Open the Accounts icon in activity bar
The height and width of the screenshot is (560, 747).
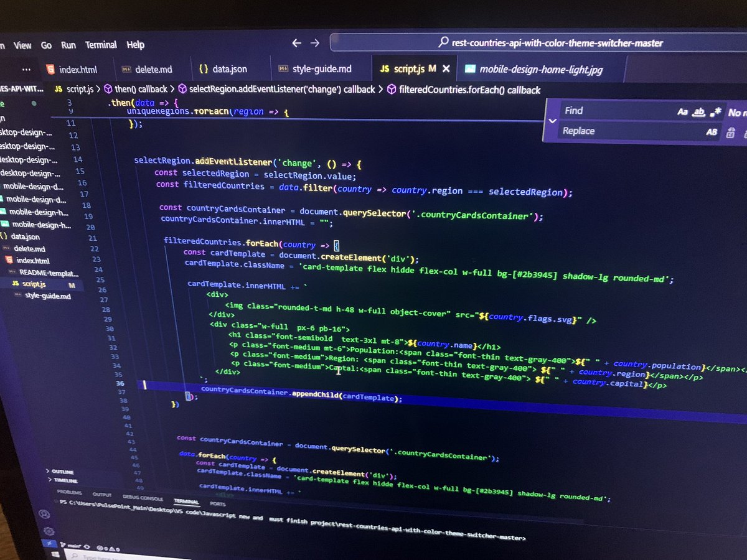click(44, 515)
